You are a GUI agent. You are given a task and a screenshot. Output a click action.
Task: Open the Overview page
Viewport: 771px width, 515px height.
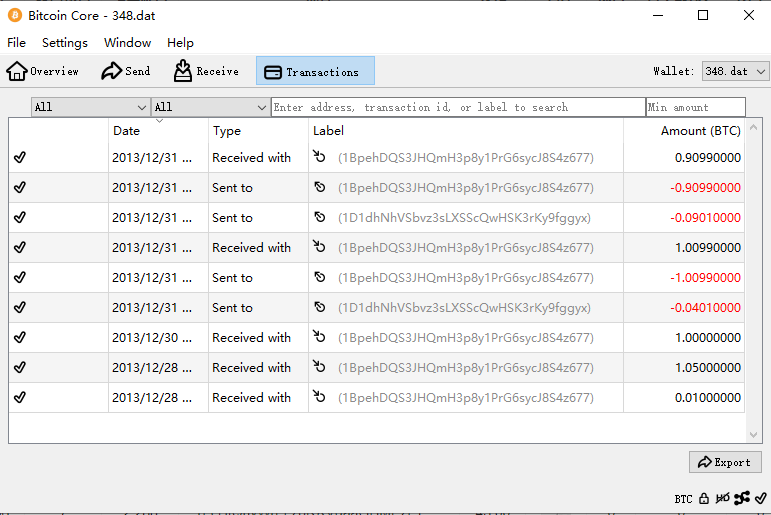[43, 71]
